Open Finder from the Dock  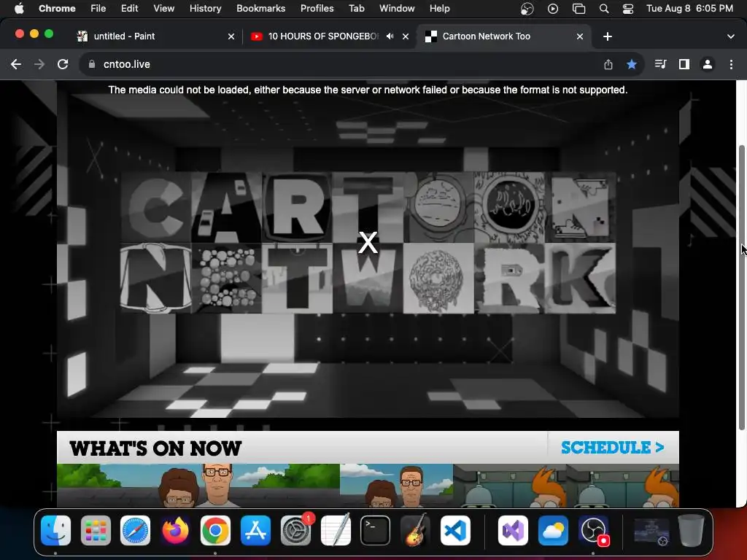[55, 531]
